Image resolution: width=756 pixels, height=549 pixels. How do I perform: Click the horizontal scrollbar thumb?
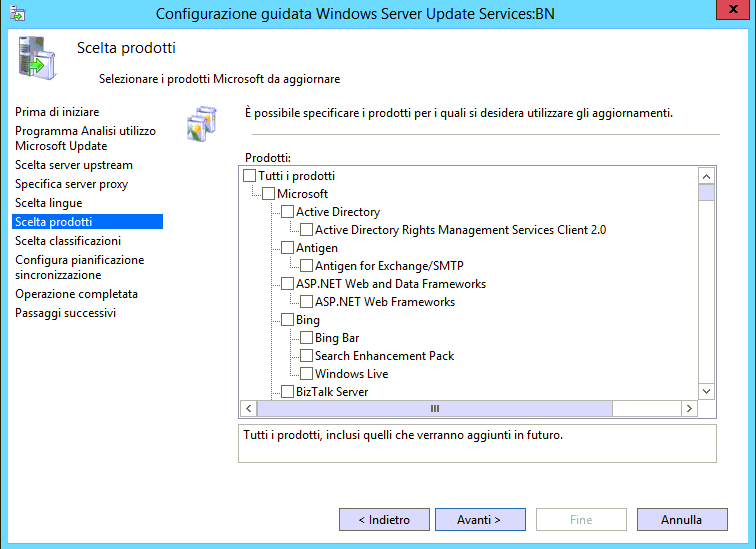point(434,409)
